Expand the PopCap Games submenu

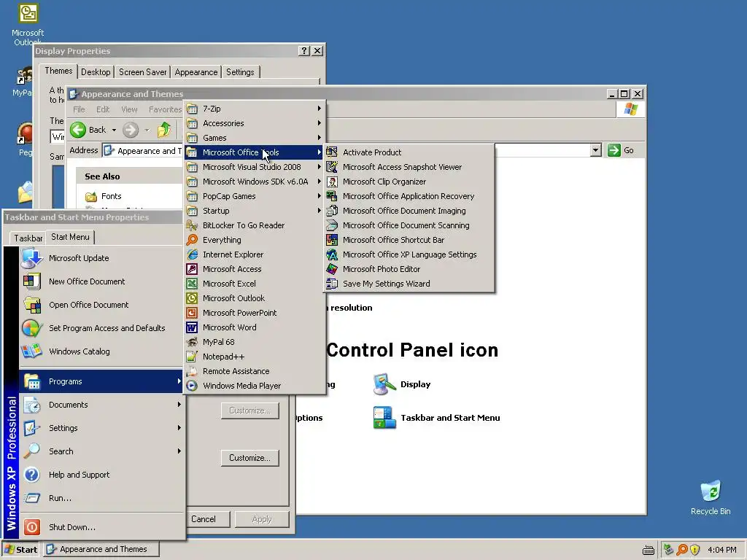[255, 196]
